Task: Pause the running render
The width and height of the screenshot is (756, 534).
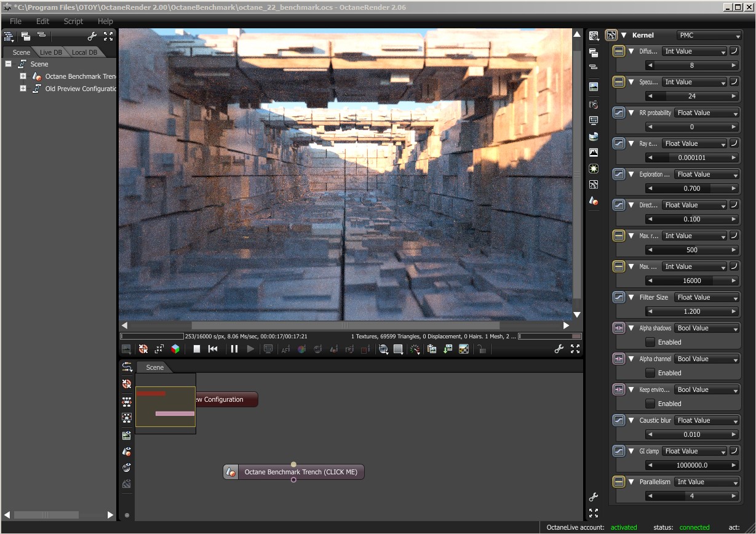Action: [234, 349]
